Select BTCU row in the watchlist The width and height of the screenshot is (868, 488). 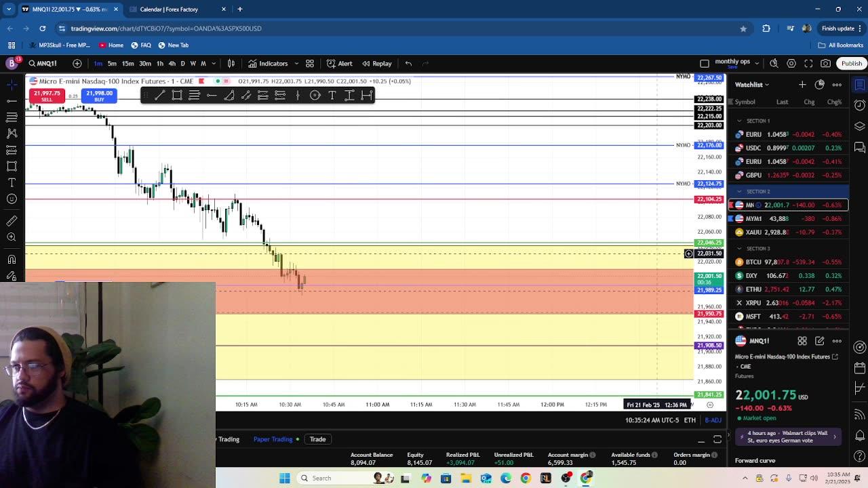(x=789, y=262)
